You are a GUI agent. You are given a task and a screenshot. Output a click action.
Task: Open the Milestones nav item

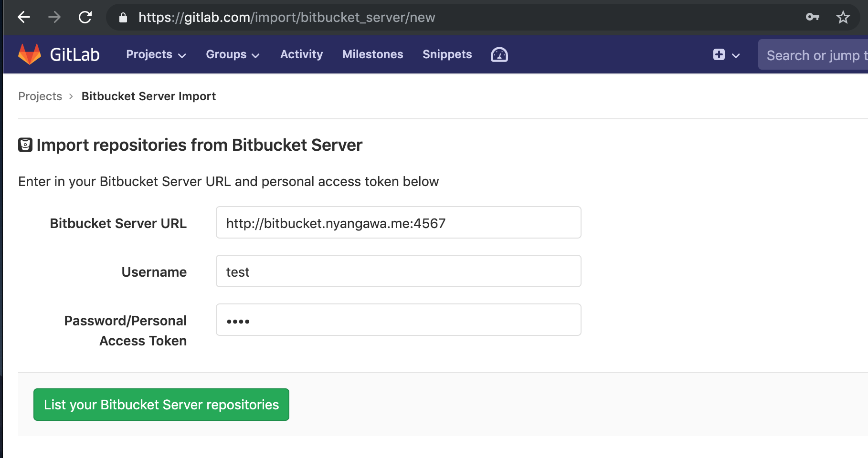pos(372,55)
